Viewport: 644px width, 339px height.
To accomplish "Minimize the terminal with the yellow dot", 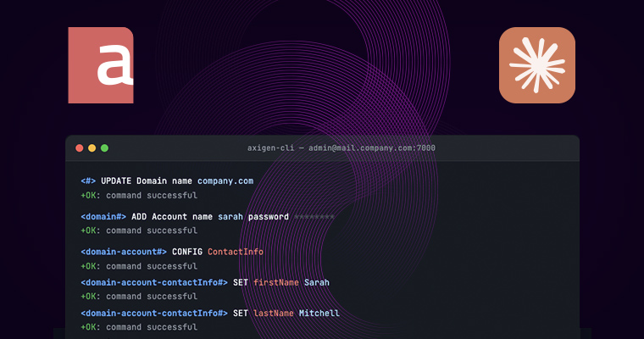I will tap(92, 148).
